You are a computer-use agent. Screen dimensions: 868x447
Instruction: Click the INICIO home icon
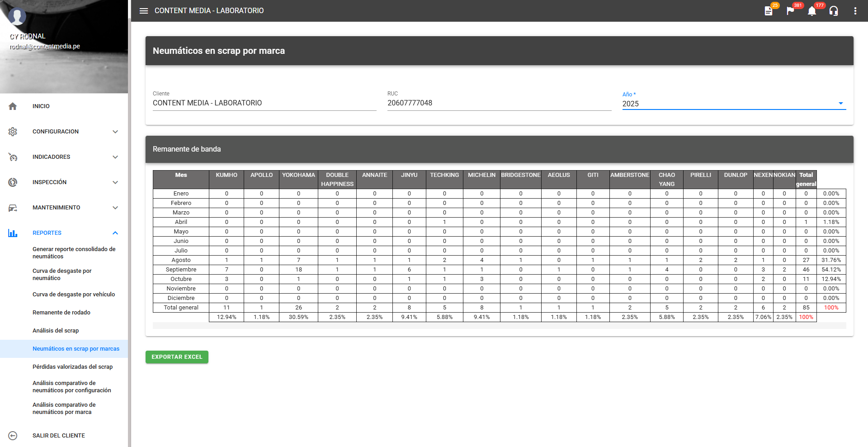tap(13, 106)
